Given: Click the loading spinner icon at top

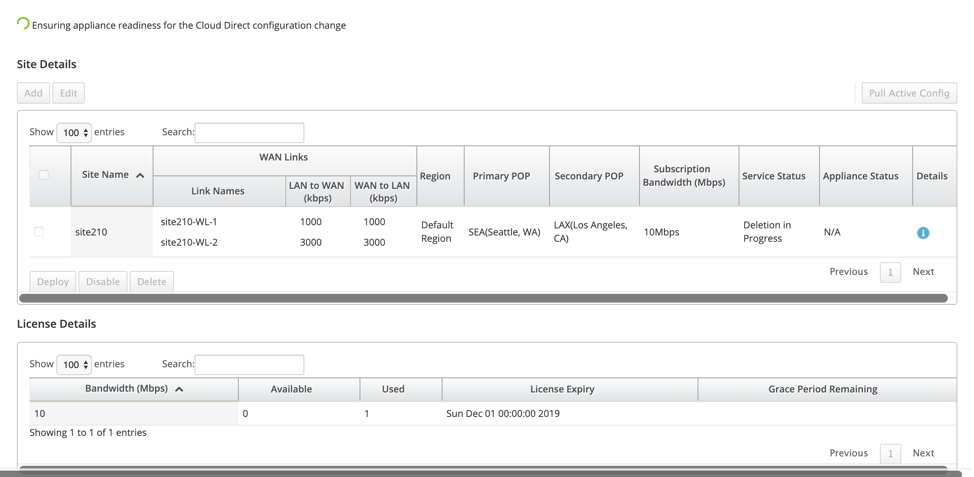Looking at the screenshot, I should coord(23,24).
